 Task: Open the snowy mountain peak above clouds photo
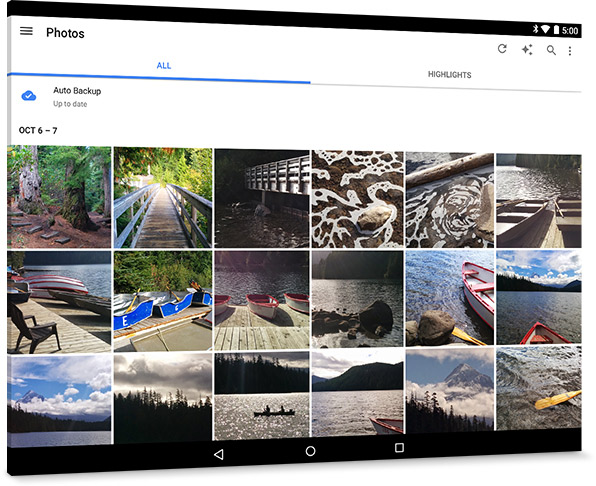pyautogui.click(x=450, y=391)
